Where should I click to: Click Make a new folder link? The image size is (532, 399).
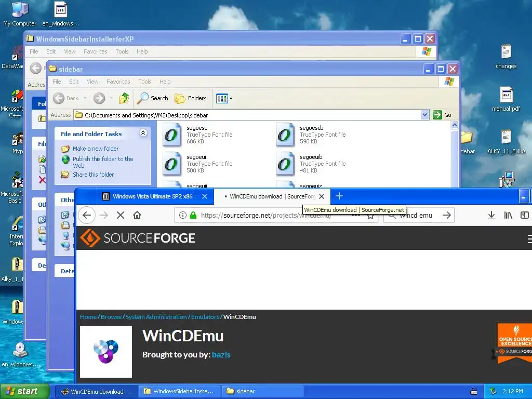click(x=96, y=149)
